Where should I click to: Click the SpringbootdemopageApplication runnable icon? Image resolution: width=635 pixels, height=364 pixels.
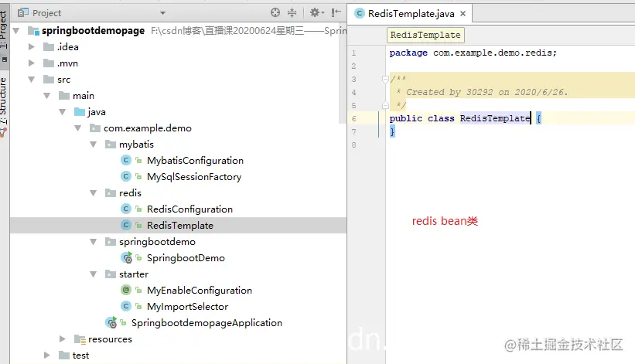(x=111, y=322)
